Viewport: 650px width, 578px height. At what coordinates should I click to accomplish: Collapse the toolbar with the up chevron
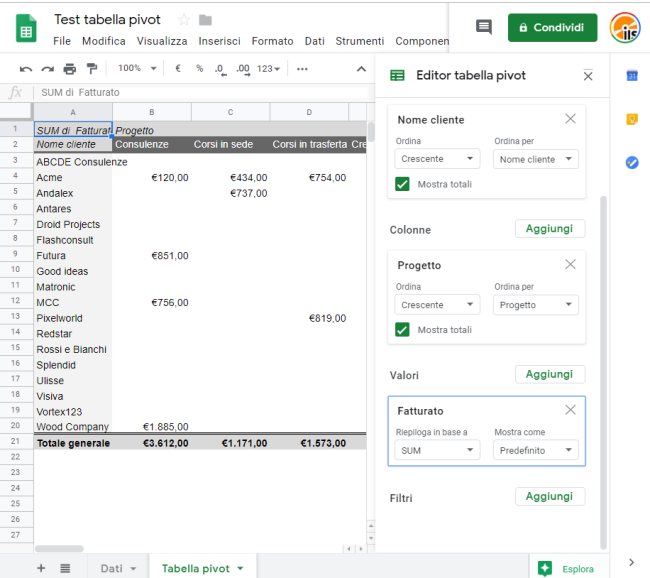pos(361,69)
